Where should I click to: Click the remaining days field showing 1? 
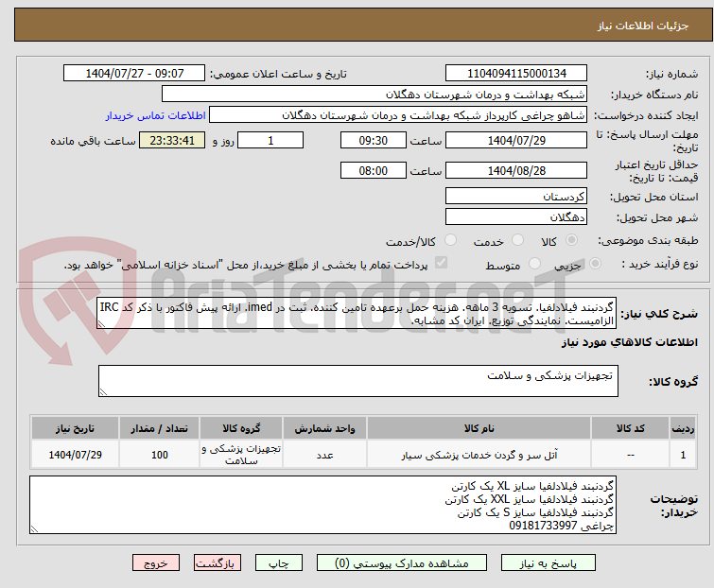(x=270, y=140)
